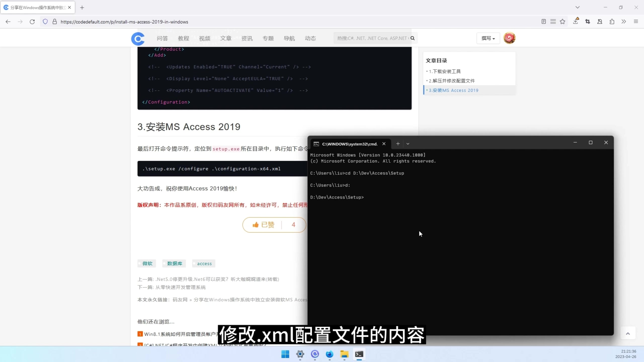Open 教程 in the site navigation

183,38
